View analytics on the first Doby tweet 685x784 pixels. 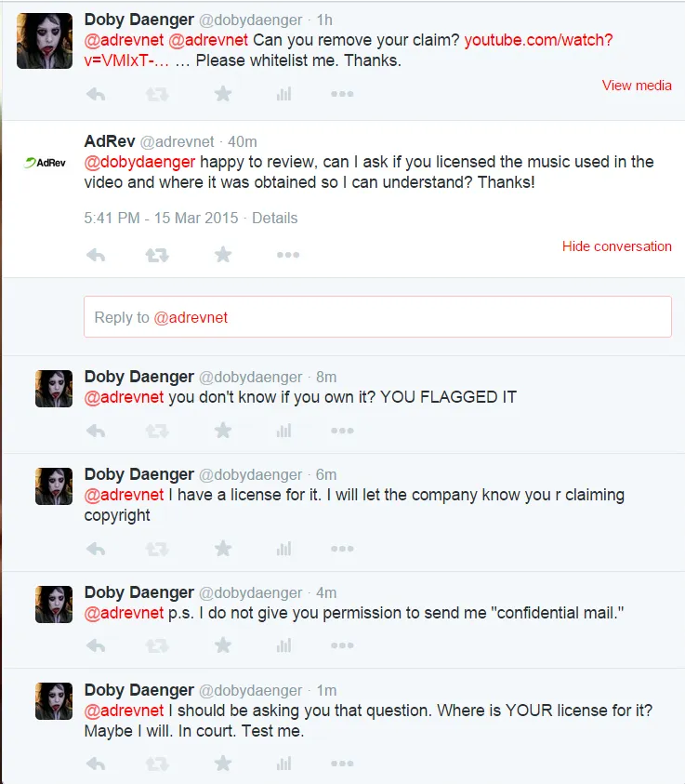click(283, 94)
